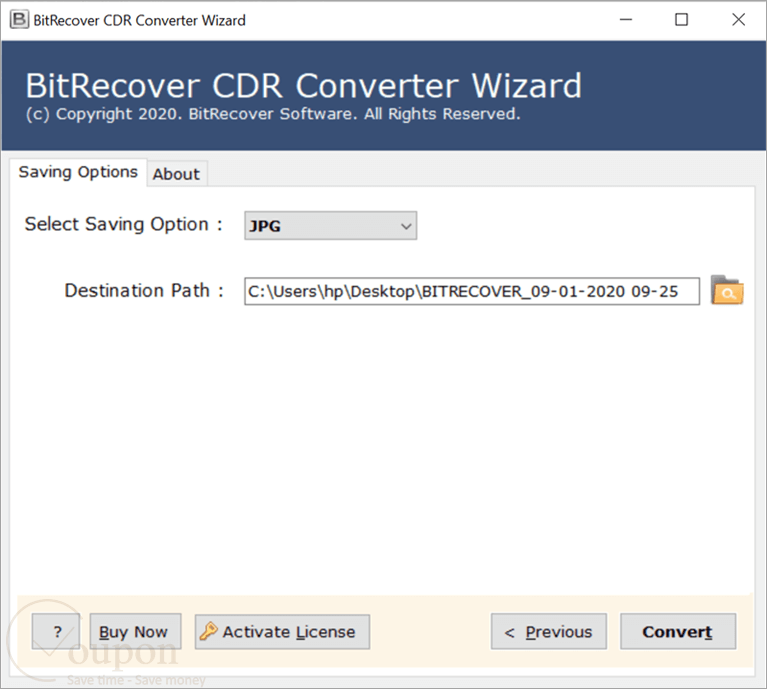This screenshot has height=689, width=767.
Task: Select the Saving Options tab
Action: click(x=78, y=172)
